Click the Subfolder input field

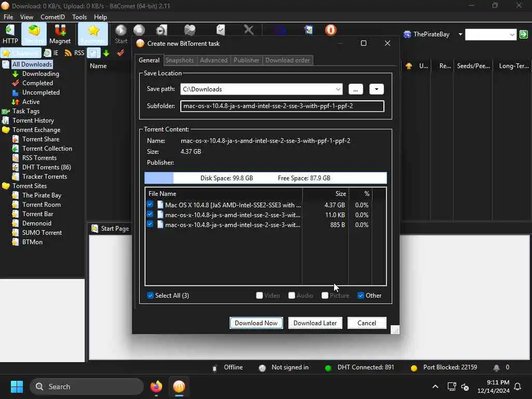[x=282, y=106]
